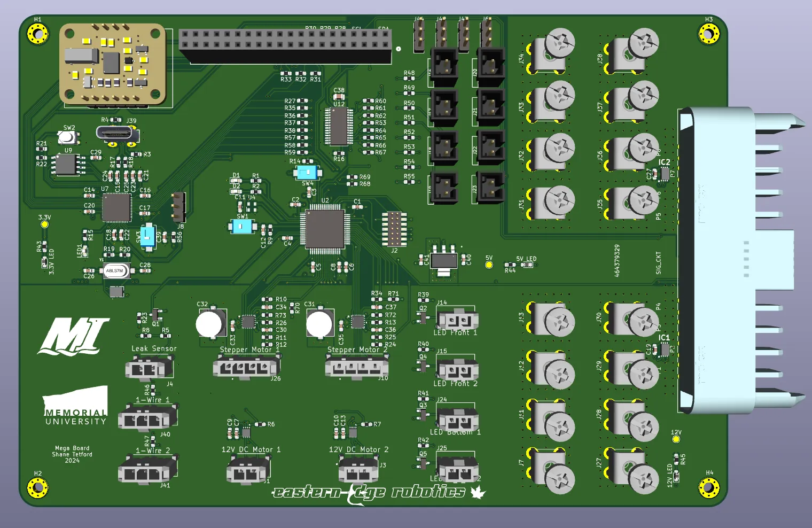Click the 12V yellow test point
Image resolution: width=812 pixels, height=528 pixels.
[x=676, y=439]
